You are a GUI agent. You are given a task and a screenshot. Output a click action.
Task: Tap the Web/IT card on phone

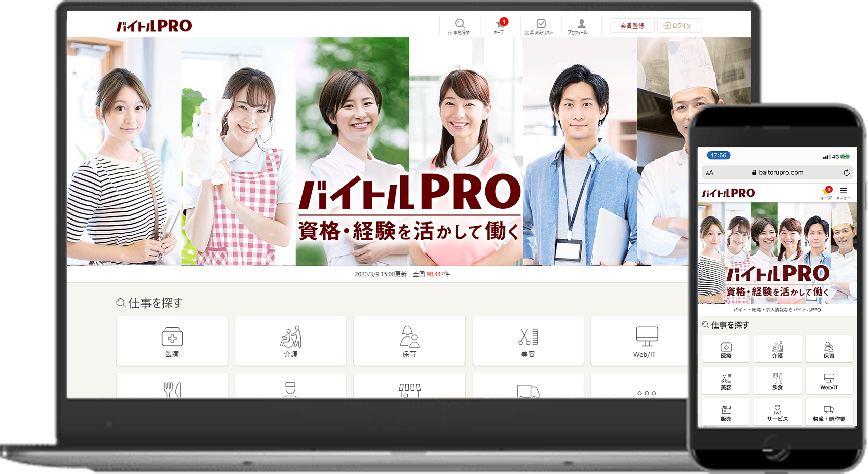[x=829, y=380]
